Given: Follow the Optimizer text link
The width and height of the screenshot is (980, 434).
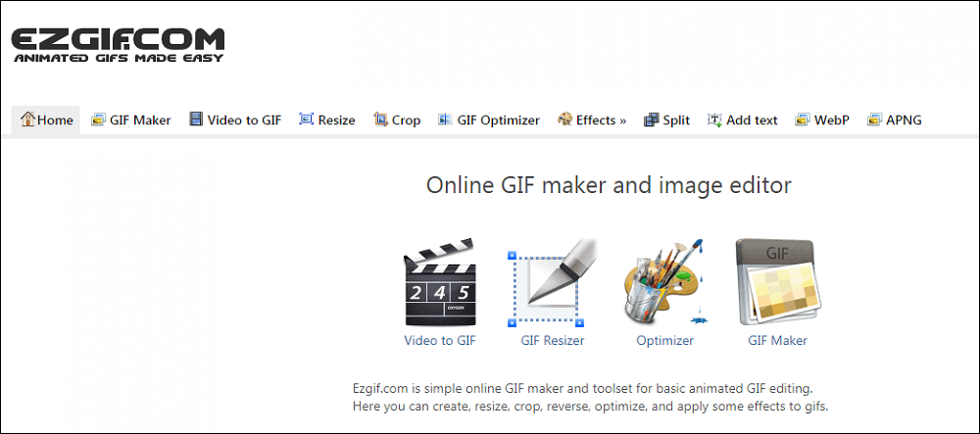Looking at the screenshot, I should tap(665, 341).
